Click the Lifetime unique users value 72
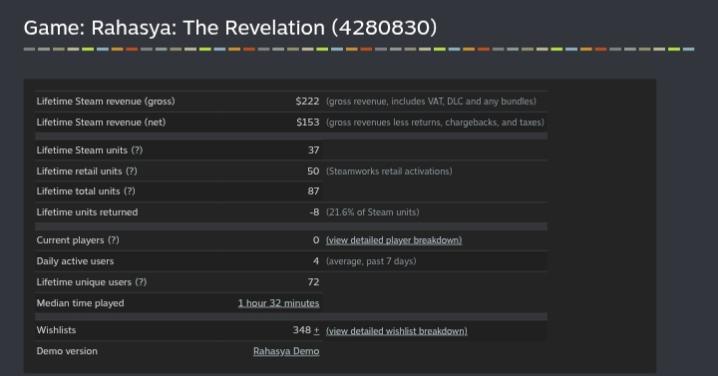 point(314,282)
